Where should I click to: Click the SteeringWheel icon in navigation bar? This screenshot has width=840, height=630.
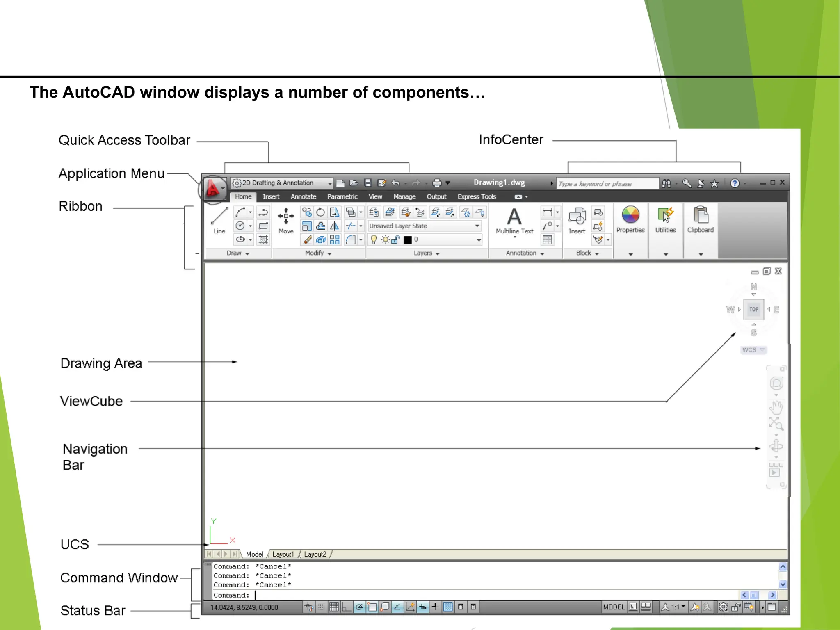(776, 383)
